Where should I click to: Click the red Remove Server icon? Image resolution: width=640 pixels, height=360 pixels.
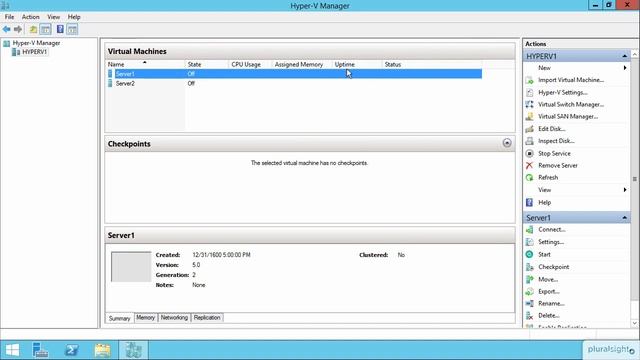point(529,165)
